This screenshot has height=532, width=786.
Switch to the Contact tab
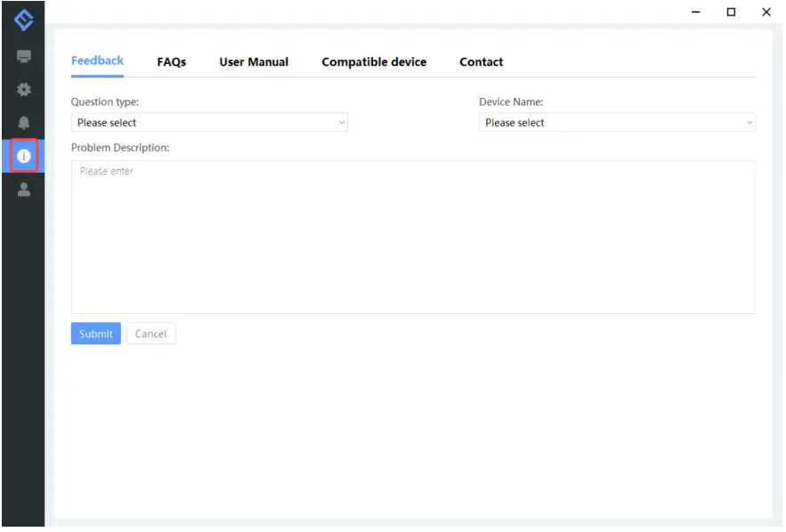tap(482, 62)
